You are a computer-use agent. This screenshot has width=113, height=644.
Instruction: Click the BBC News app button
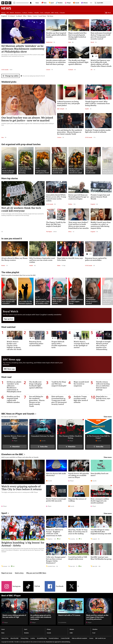[9, 369]
